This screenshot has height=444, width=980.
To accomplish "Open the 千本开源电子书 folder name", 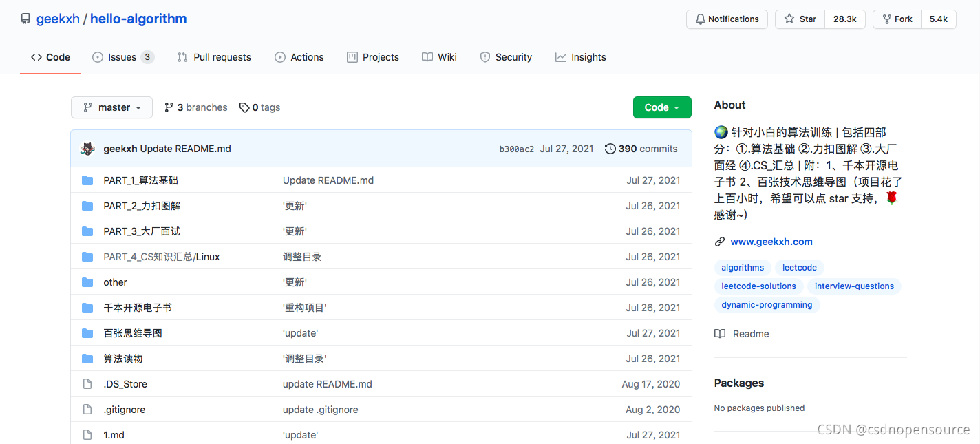I will (x=138, y=308).
